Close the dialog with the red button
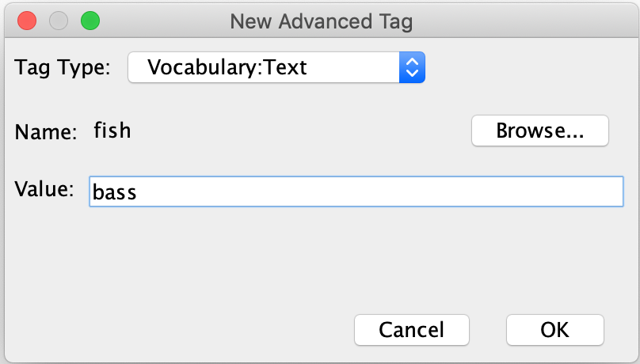 pos(27,21)
